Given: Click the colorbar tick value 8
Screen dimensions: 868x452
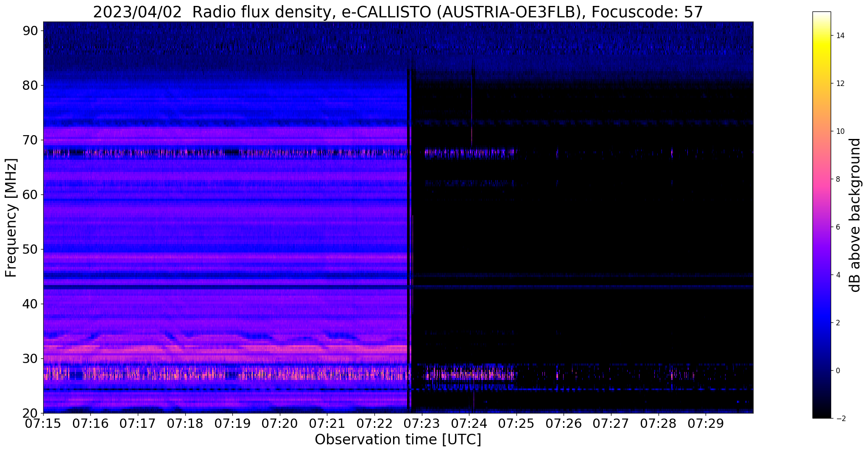Looking at the screenshot, I should (x=837, y=179).
